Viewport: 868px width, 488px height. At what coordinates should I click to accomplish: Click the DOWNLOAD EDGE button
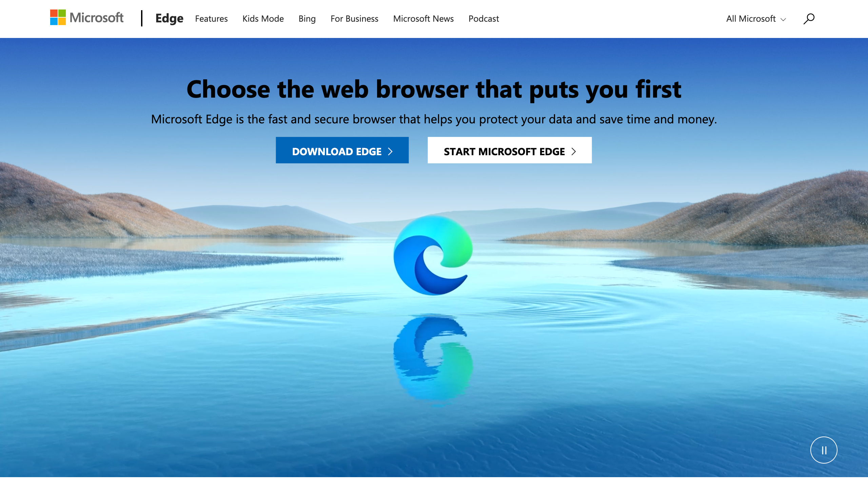342,150
